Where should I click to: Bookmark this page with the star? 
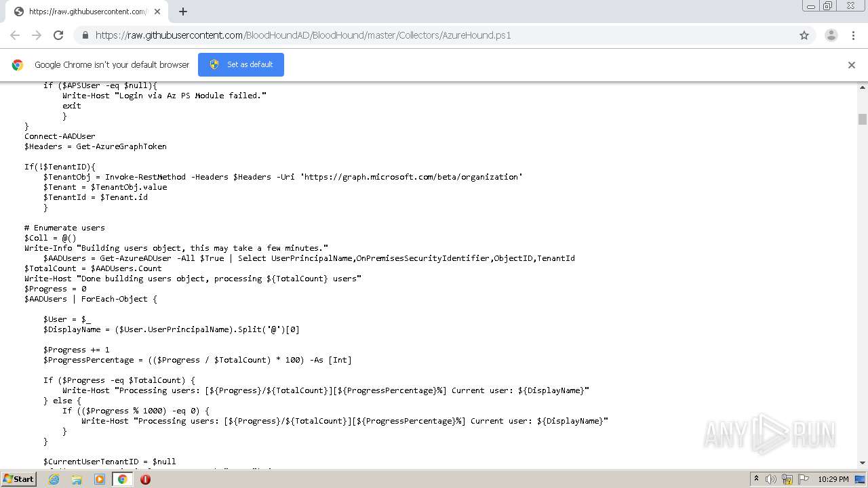click(804, 35)
